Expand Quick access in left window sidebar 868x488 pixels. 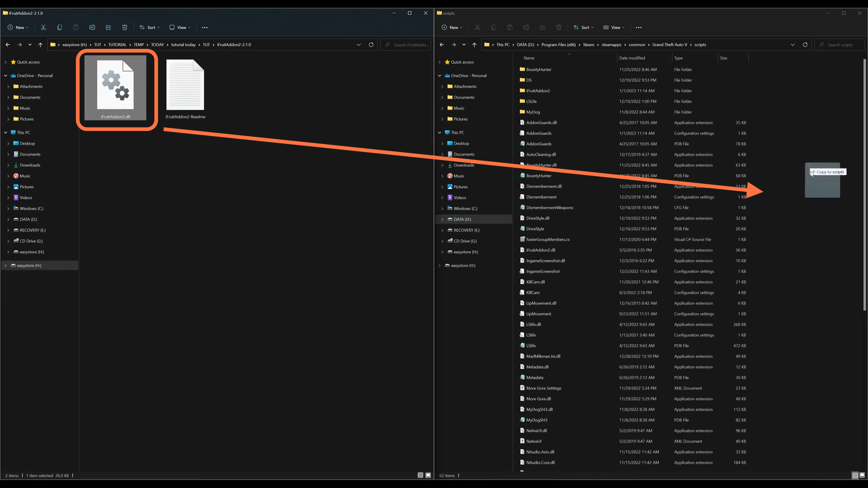coord(5,62)
